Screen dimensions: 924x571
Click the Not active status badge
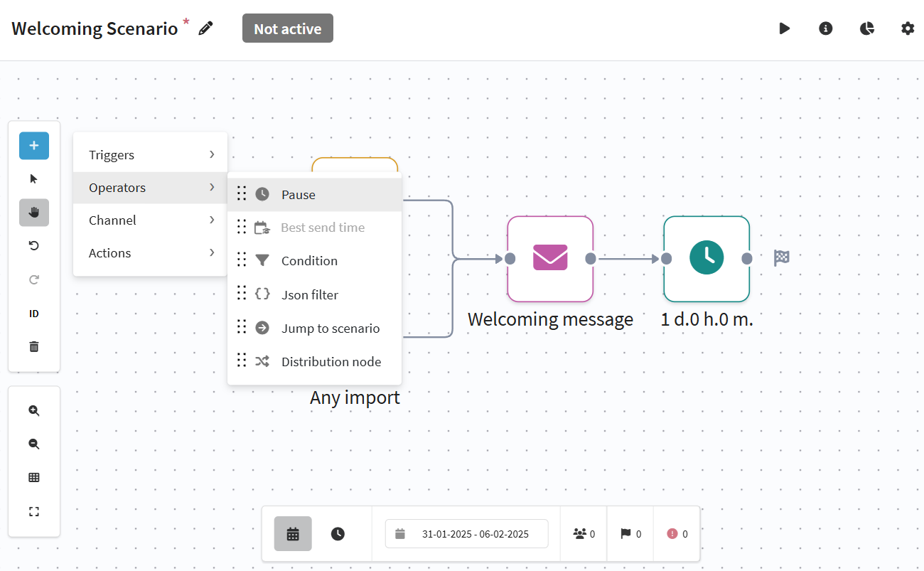(x=288, y=28)
